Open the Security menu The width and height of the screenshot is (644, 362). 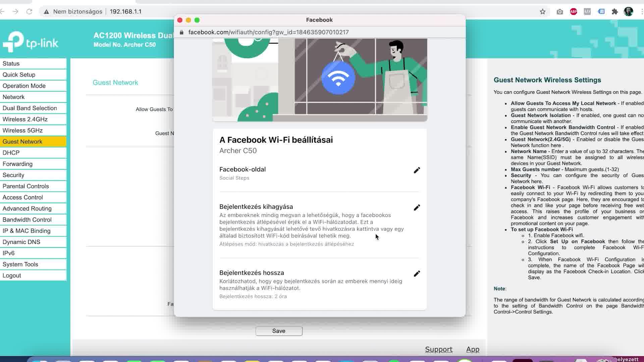(x=33, y=175)
